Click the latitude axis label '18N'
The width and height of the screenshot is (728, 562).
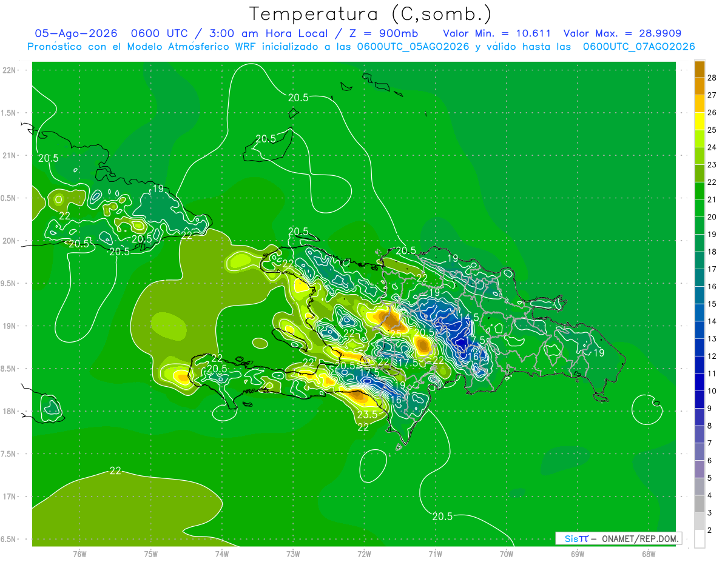click(x=9, y=411)
